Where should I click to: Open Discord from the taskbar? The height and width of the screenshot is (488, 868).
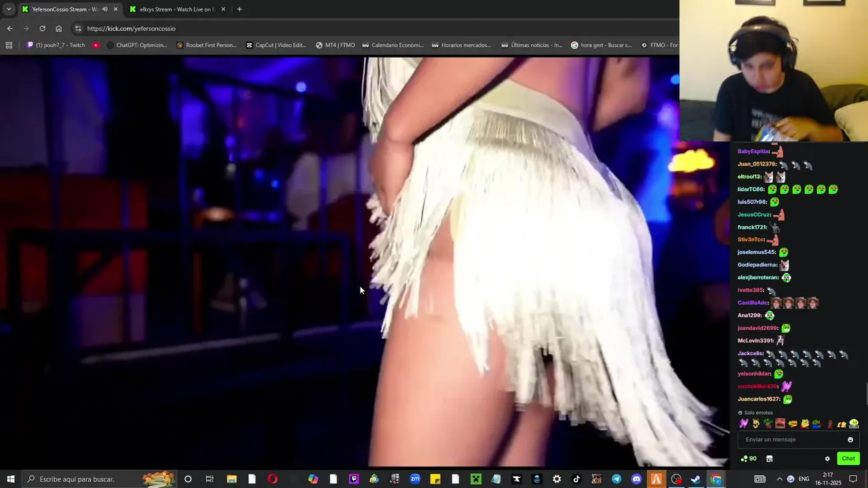point(636,479)
